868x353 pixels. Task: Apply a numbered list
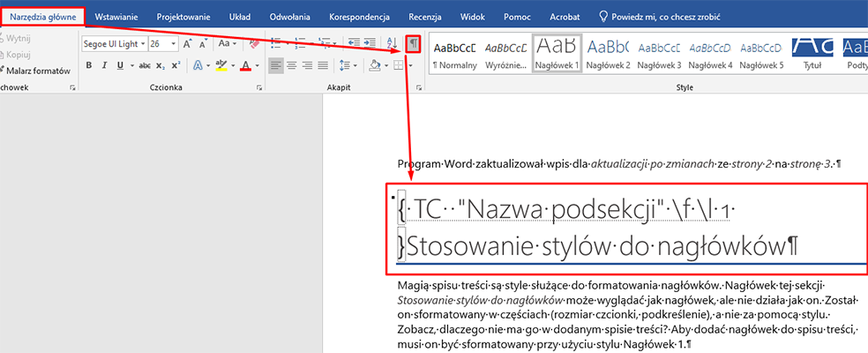coord(300,43)
